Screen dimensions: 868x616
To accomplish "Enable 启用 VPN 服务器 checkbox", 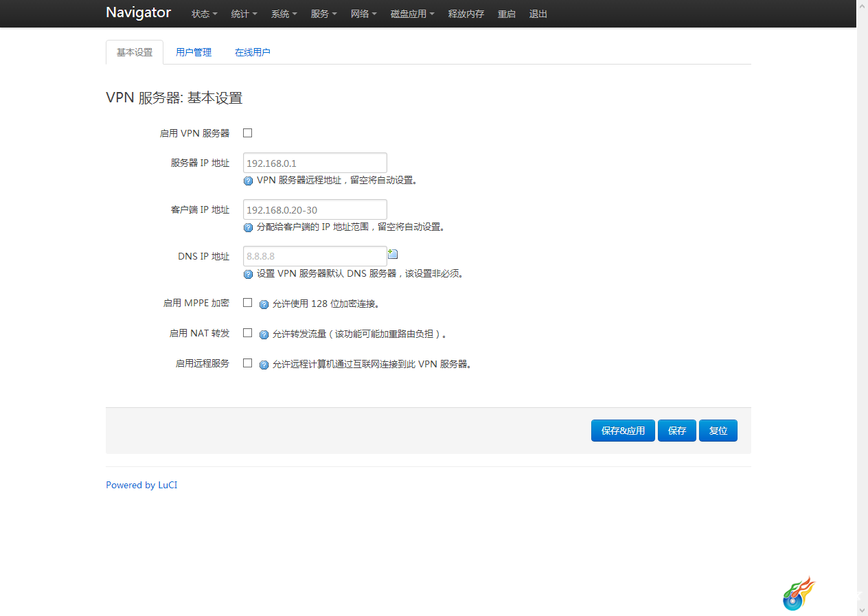I will 248,133.
